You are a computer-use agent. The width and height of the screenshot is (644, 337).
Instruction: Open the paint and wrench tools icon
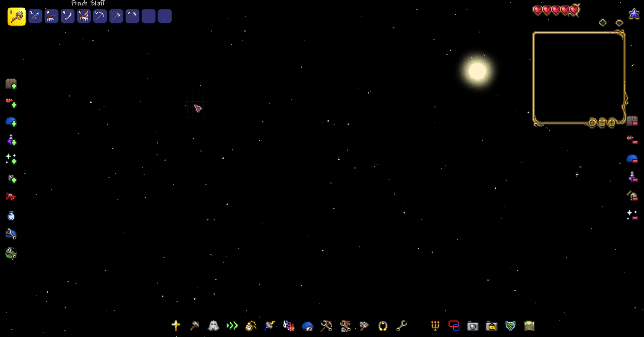click(x=345, y=325)
